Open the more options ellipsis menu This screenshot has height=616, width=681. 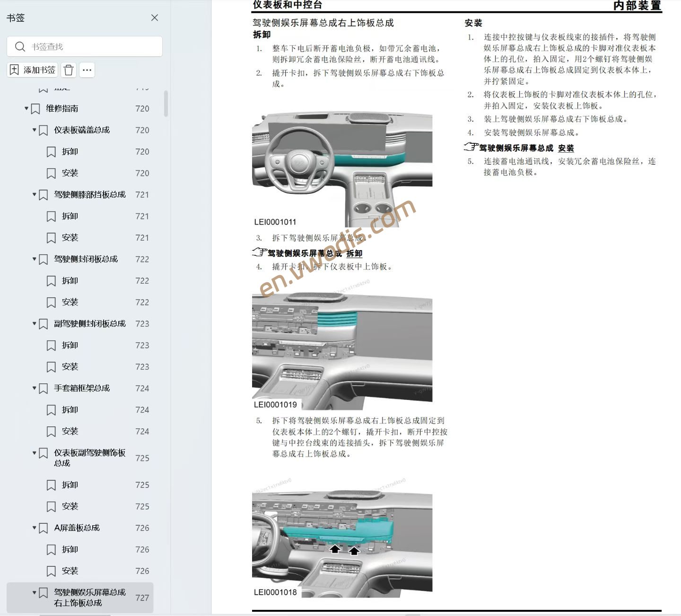point(87,70)
